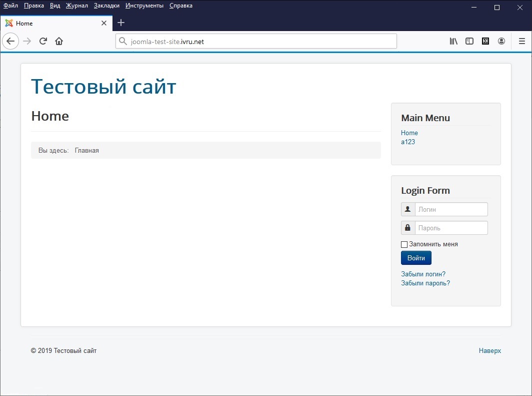Reload the page with the refresh icon
The width and height of the screenshot is (532, 396).
click(43, 41)
